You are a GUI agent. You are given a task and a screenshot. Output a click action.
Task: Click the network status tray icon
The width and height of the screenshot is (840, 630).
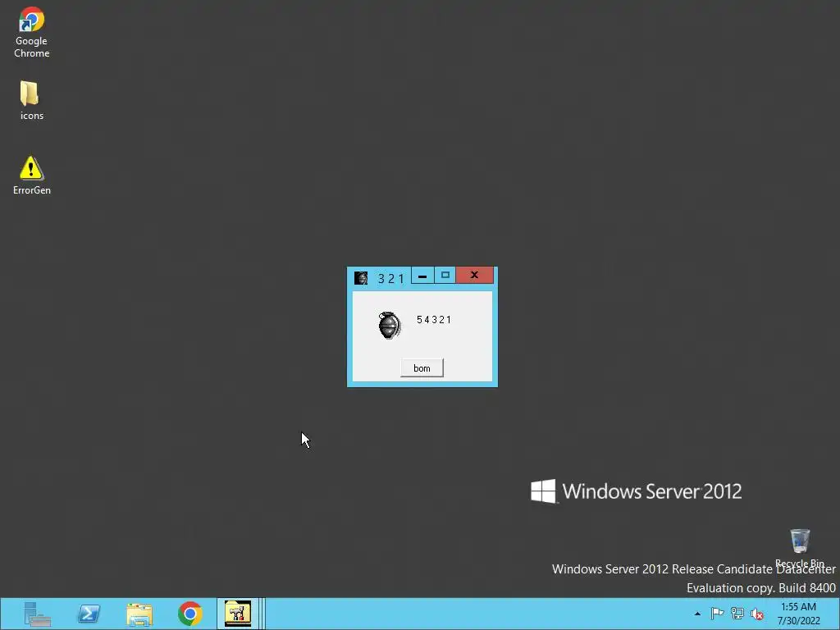(737, 614)
